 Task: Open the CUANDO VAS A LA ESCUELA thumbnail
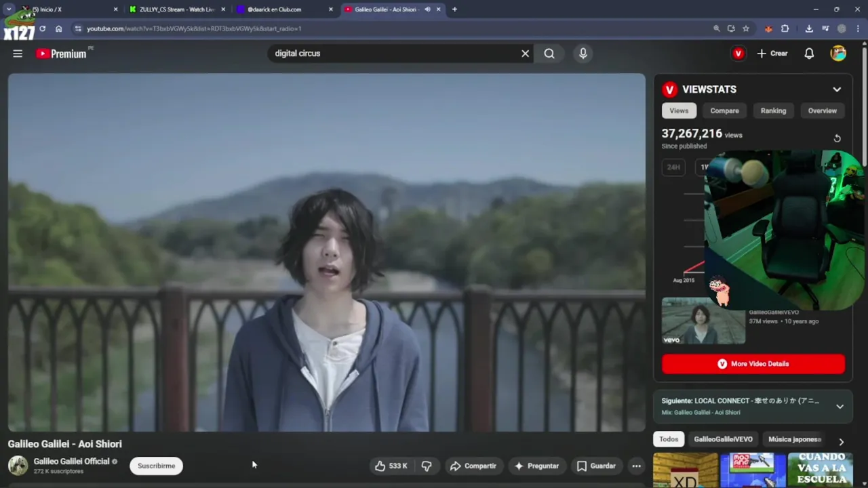[x=821, y=470]
